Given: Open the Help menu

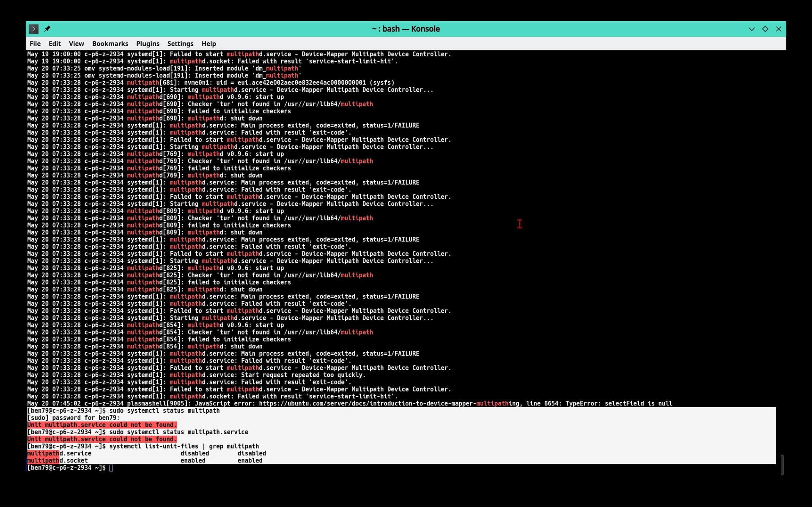Looking at the screenshot, I should [208, 44].
